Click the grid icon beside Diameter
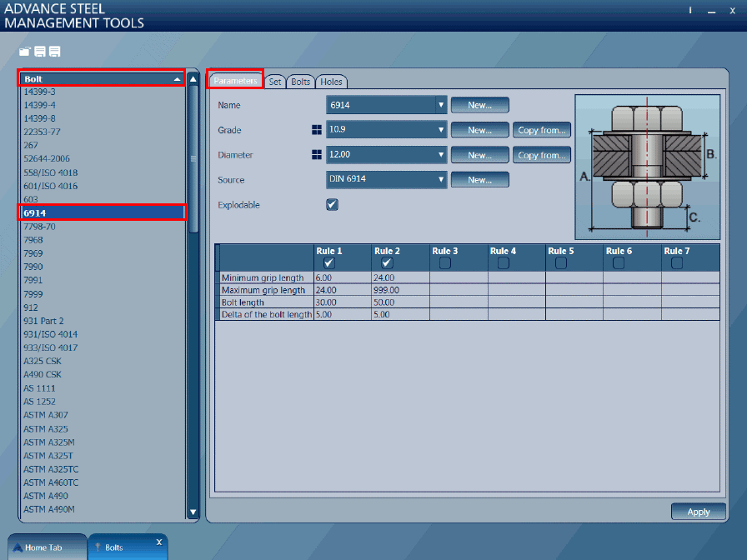Viewport: 747px width, 560px height. point(316,154)
